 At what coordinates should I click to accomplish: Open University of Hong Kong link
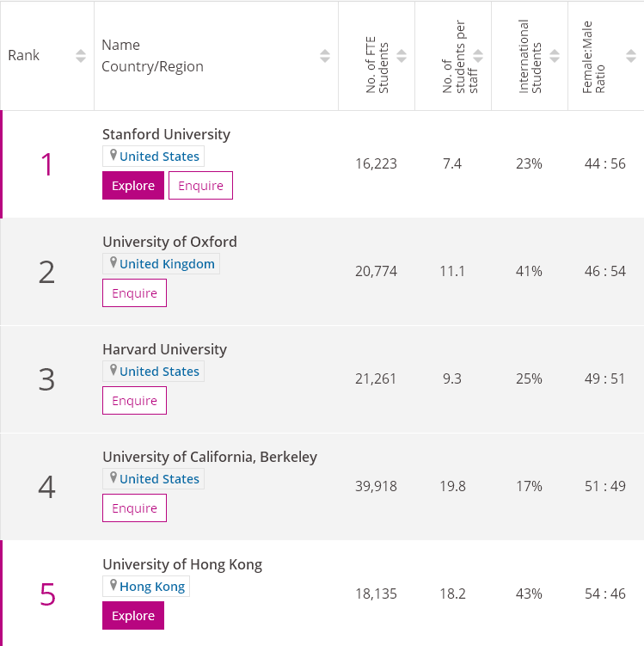(181, 564)
